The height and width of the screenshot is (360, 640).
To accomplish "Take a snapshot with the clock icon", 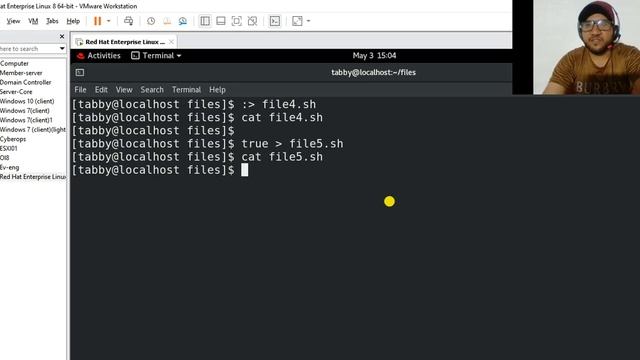I will pyautogui.click(x=151, y=21).
